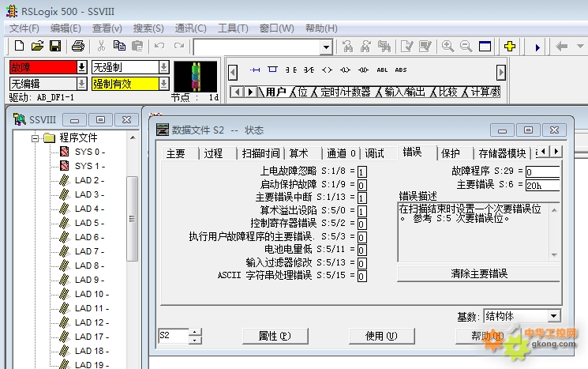Screen dimensions: 588x369
Task: Click the project tree vertical scrollbar thumb
Action: [x=132, y=219]
